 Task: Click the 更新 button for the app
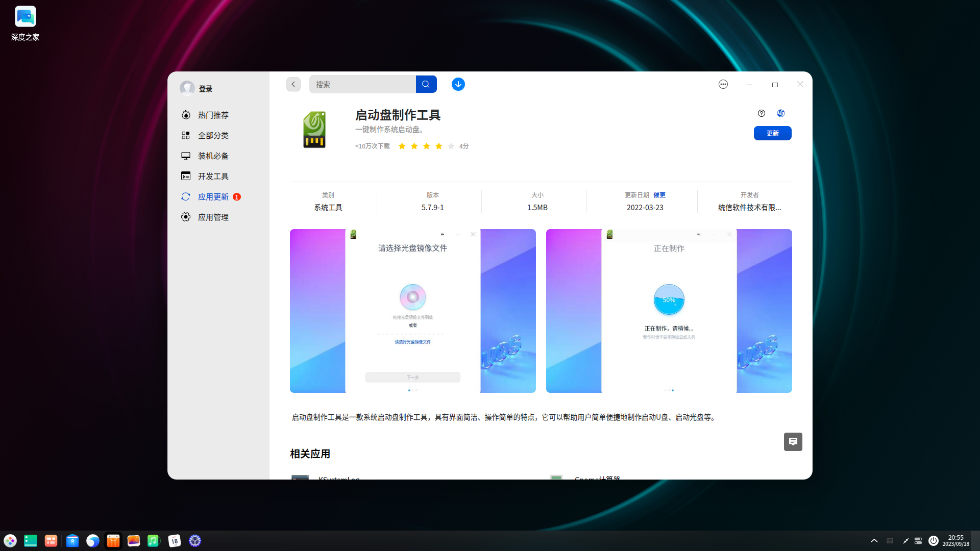773,133
